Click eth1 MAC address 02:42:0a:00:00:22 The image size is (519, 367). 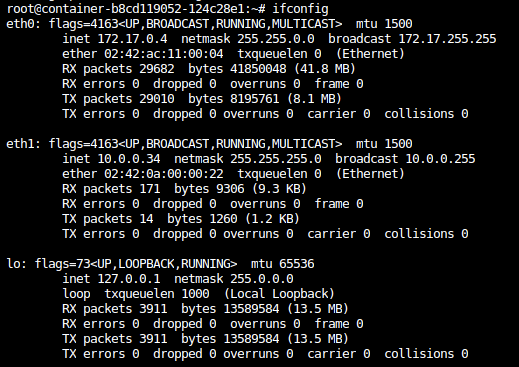point(164,174)
